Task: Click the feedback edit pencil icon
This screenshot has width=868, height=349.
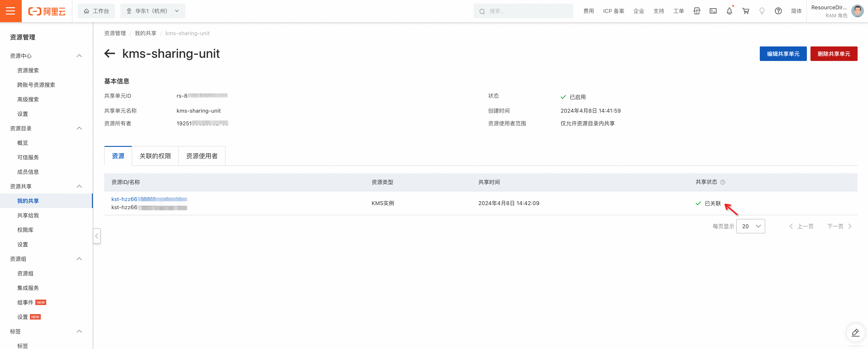Action: pyautogui.click(x=855, y=333)
